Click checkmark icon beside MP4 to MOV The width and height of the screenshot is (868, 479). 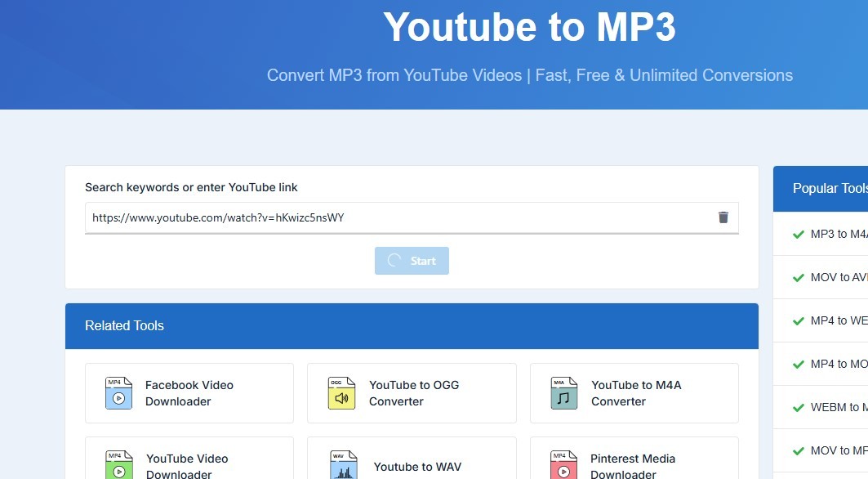[799, 365]
